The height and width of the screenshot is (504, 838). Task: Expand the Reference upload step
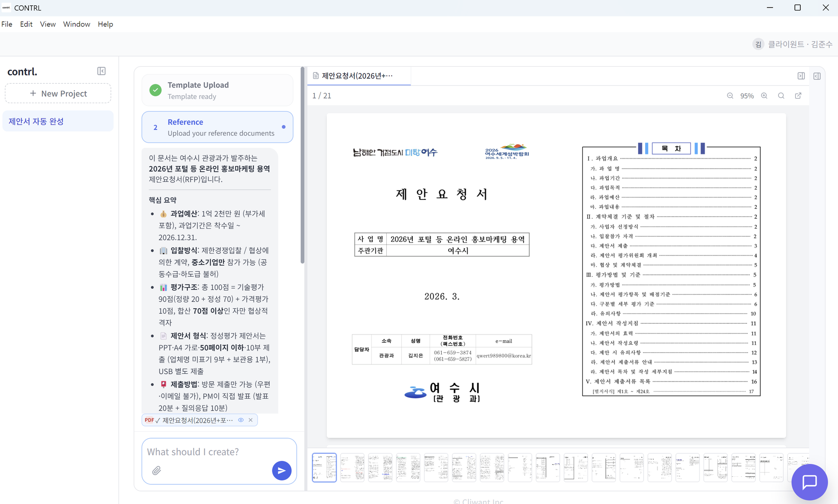click(x=217, y=127)
